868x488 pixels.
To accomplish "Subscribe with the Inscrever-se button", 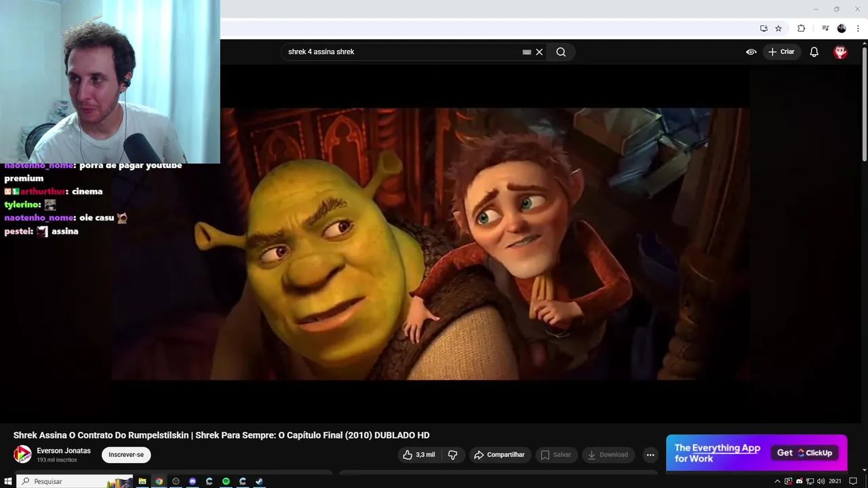I will pos(126,455).
